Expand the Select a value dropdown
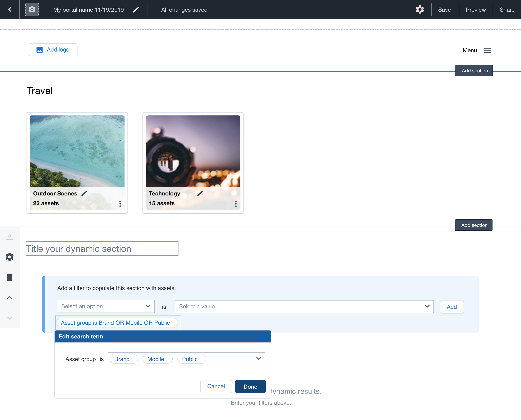The width and height of the screenshot is (521, 420). coord(304,306)
